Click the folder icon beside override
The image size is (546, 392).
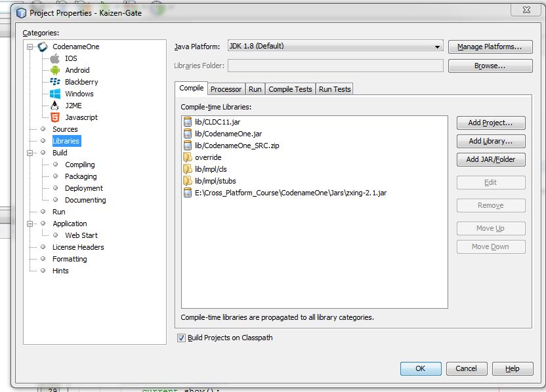pyautogui.click(x=187, y=157)
